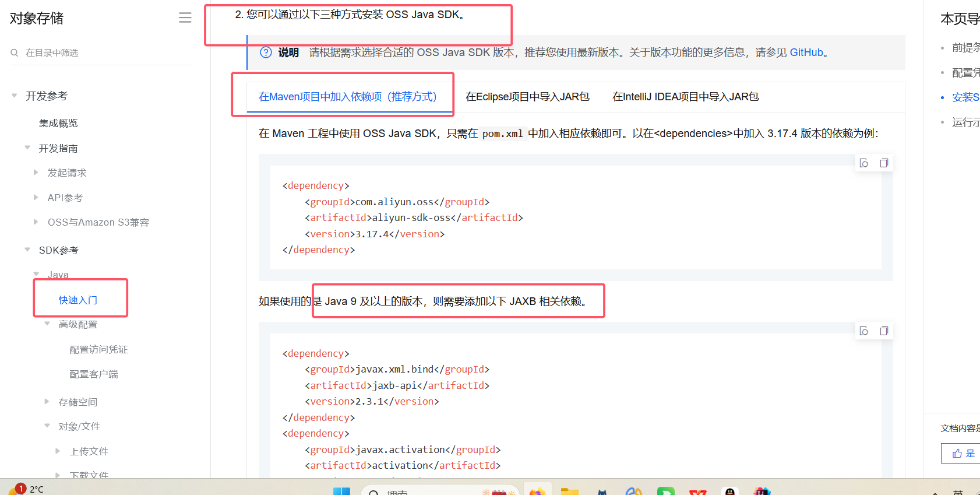Expand the 上传文件 tree node
This screenshot has width=980, height=495.
pyautogui.click(x=58, y=451)
